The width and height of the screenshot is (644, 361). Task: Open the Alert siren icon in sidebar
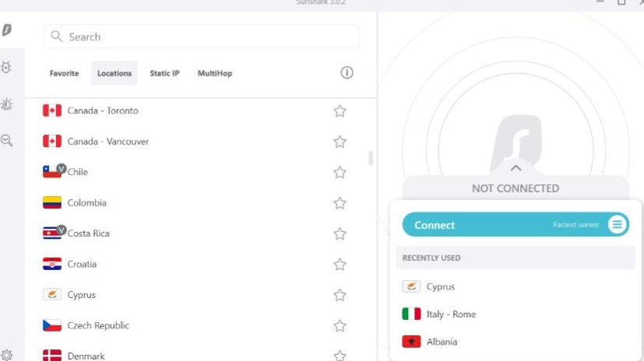(6, 103)
